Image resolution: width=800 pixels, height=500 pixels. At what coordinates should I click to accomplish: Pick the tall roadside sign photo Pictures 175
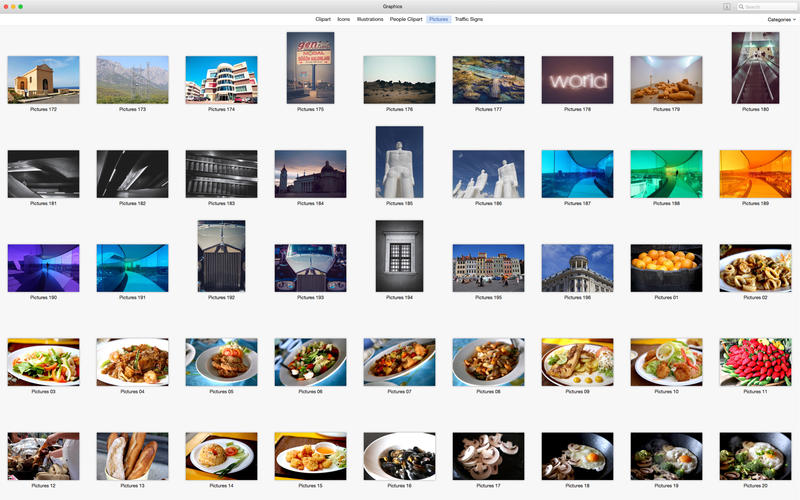[310, 68]
